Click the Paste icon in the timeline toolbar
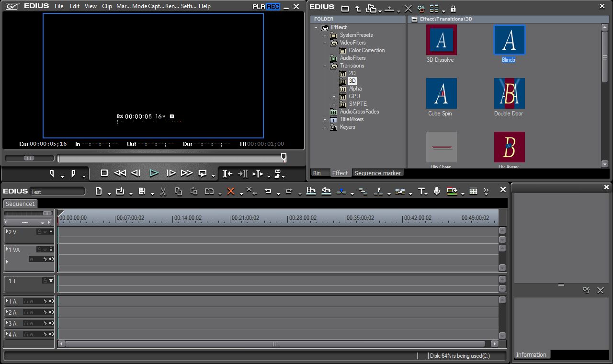 194,191
